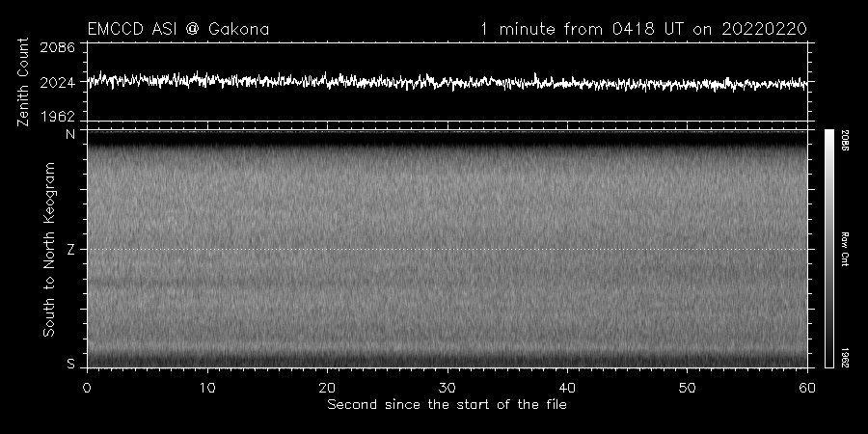Click the '1 minute from 0418 UT on 20220220' header
Viewport: 868px width, 434px height.
coord(644,29)
